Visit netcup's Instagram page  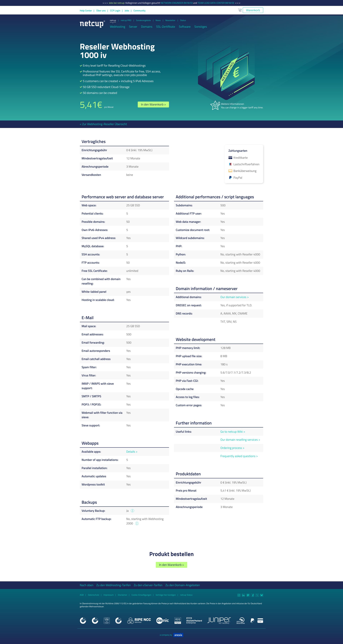coord(239,595)
